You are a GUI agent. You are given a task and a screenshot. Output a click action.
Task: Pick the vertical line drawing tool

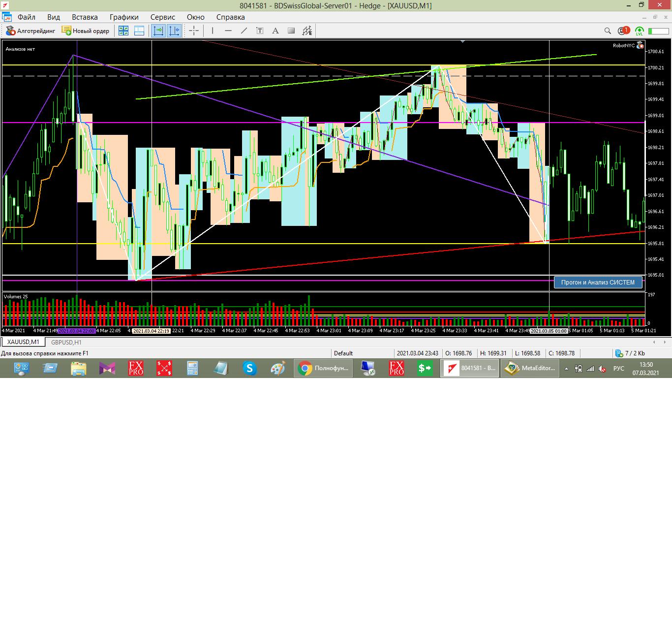coord(213,31)
